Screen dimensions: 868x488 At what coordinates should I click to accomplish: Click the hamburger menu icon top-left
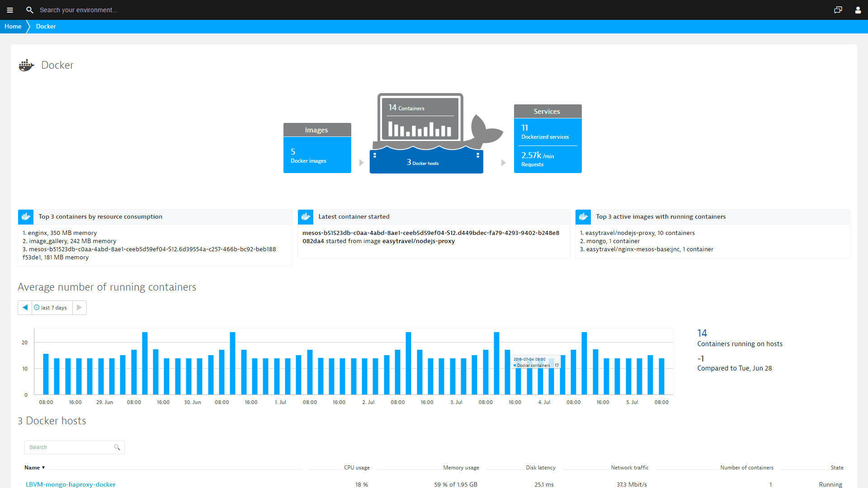tap(10, 9)
